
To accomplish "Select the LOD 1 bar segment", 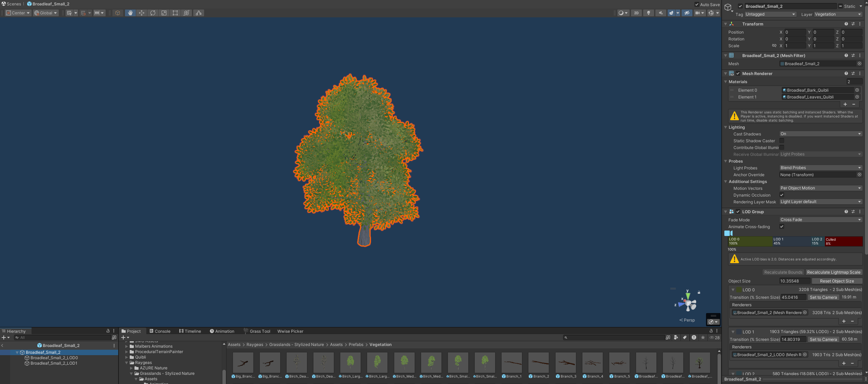I will (791, 241).
